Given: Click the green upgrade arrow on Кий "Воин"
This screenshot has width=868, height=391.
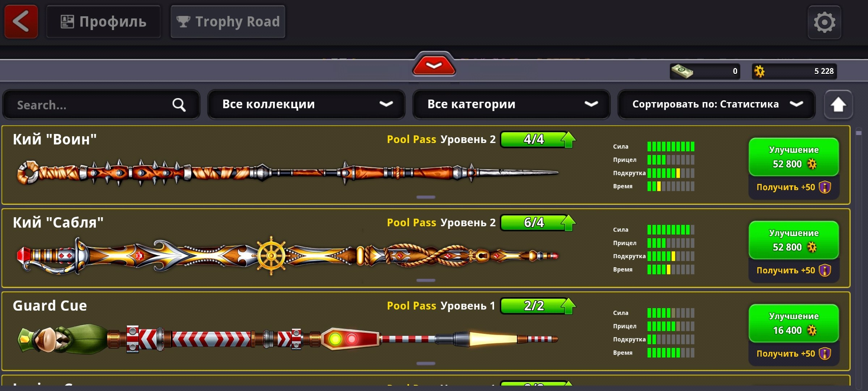Looking at the screenshot, I should [x=568, y=139].
